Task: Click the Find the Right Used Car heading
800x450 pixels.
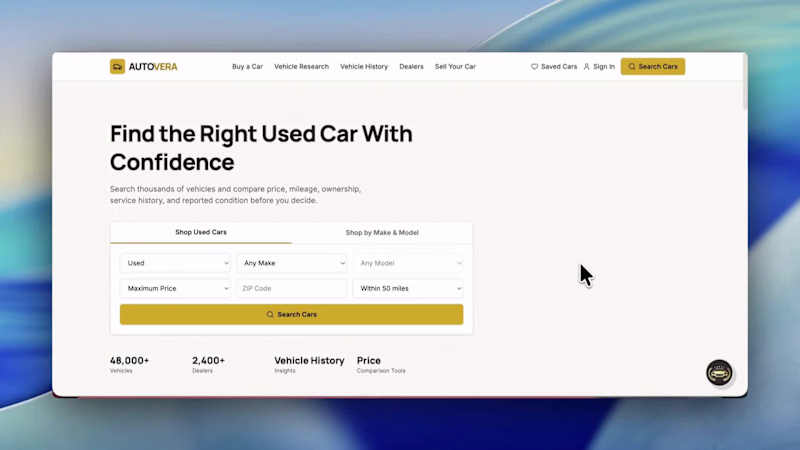Action: (x=261, y=148)
